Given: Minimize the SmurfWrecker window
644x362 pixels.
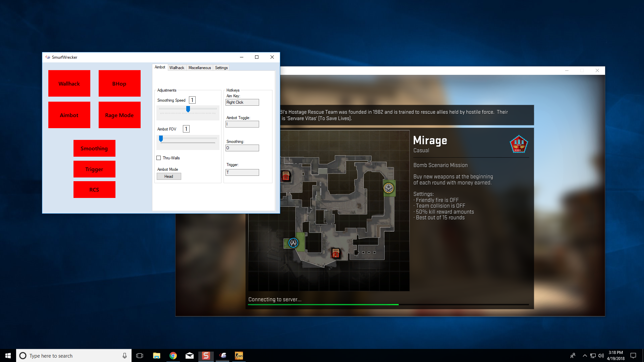Looking at the screenshot, I should pyautogui.click(x=241, y=57).
